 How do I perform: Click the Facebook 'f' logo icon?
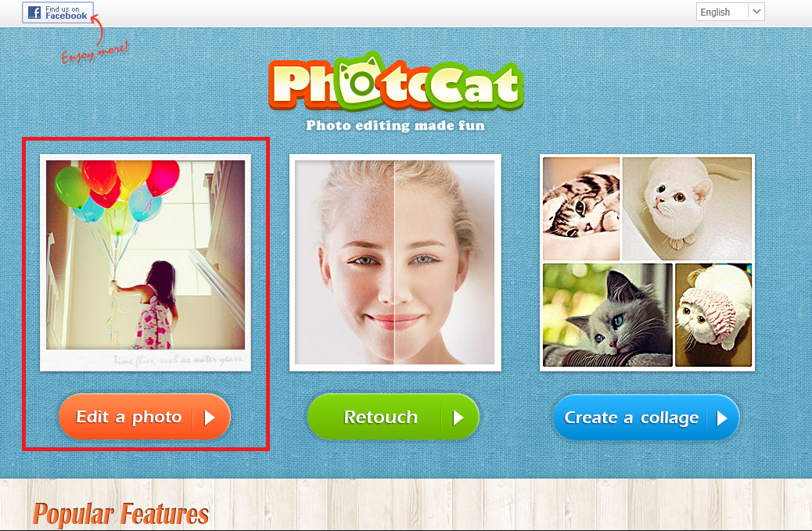coord(34,13)
